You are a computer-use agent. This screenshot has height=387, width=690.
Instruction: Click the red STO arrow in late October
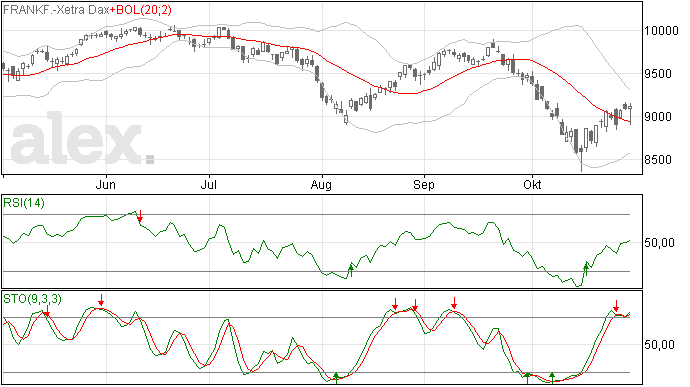pos(617,306)
